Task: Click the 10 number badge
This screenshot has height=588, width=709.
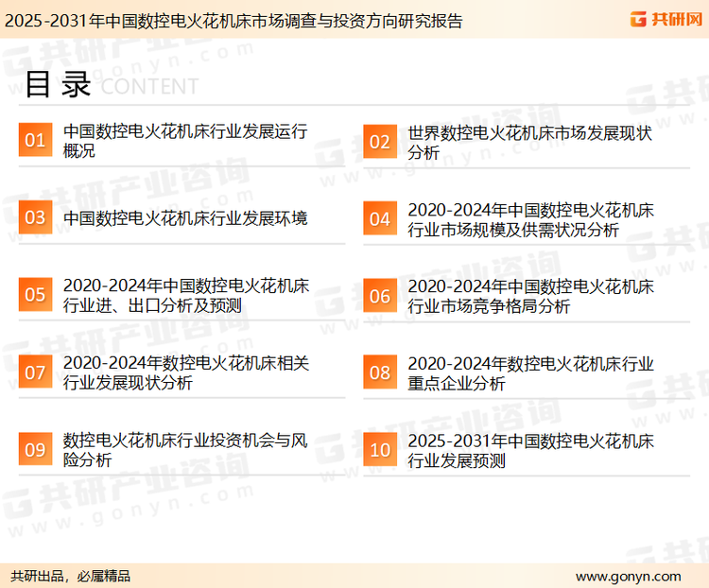Action: (380, 450)
